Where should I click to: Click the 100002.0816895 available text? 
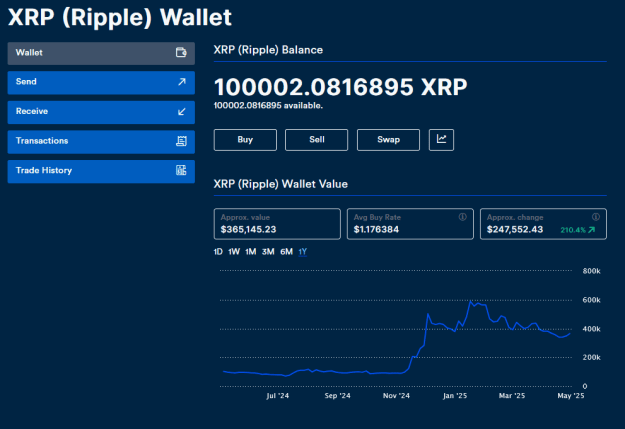[268, 106]
